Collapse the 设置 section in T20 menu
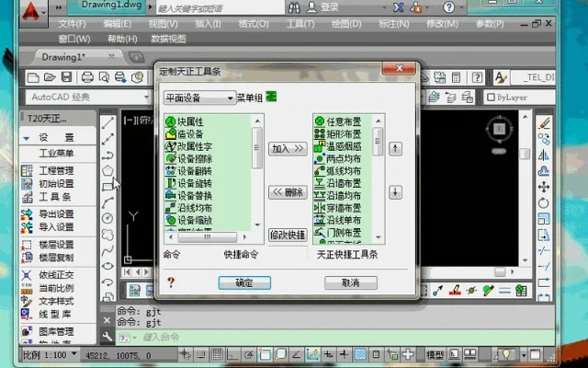This screenshot has height=368, width=588. tap(27, 138)
